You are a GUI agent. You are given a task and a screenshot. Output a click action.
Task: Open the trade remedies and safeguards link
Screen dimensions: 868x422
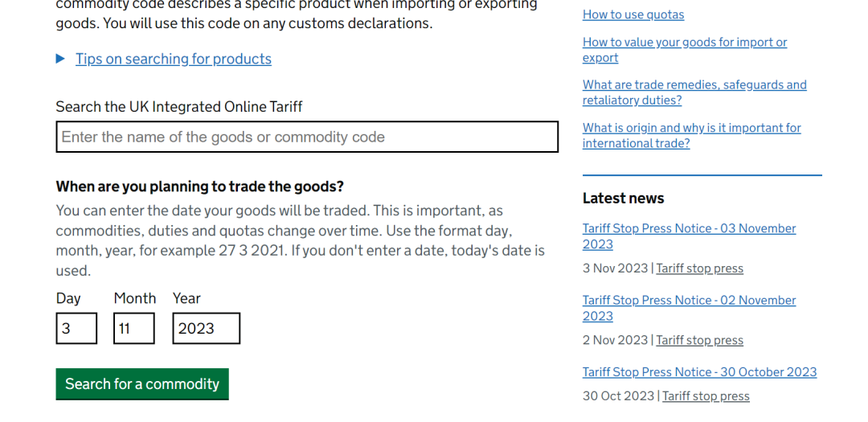[694, 92]
